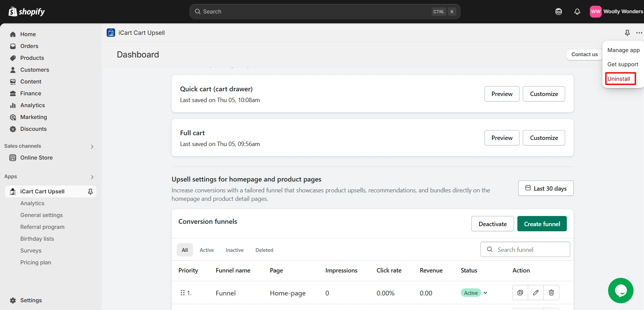Open the notifications bell

click(x=577, y=11)
